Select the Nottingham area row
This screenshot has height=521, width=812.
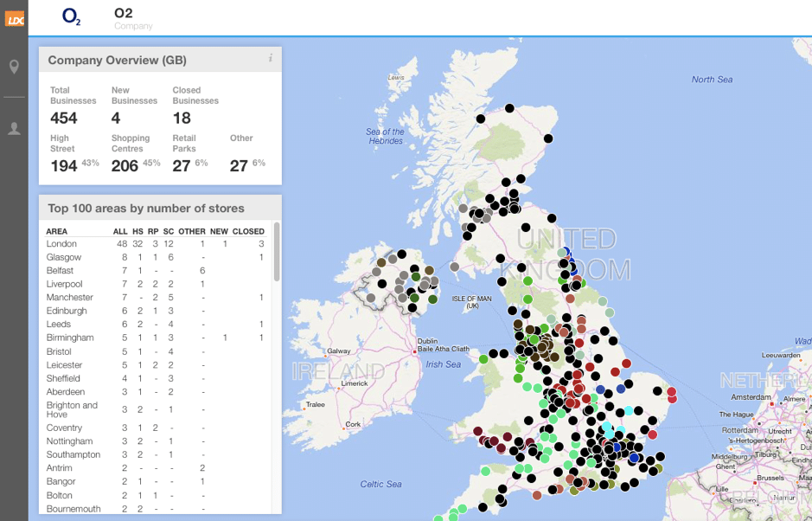(x=156, y=441)
